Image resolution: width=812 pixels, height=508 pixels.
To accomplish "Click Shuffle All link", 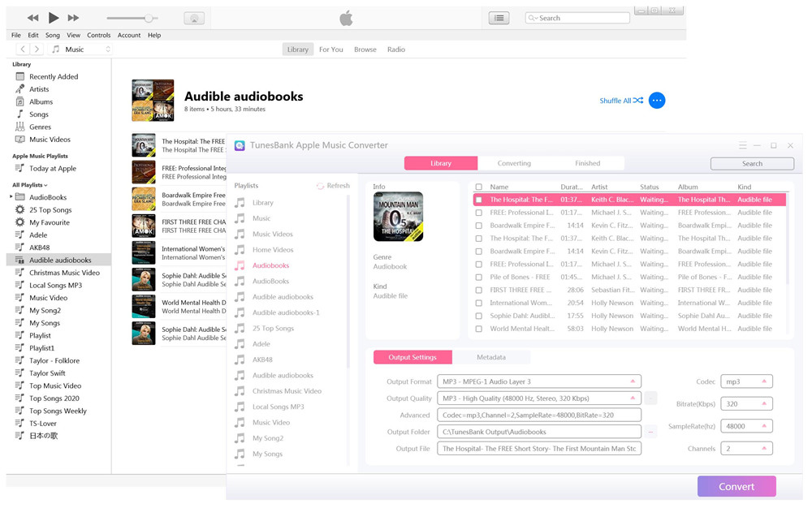I will click(621, 101).
